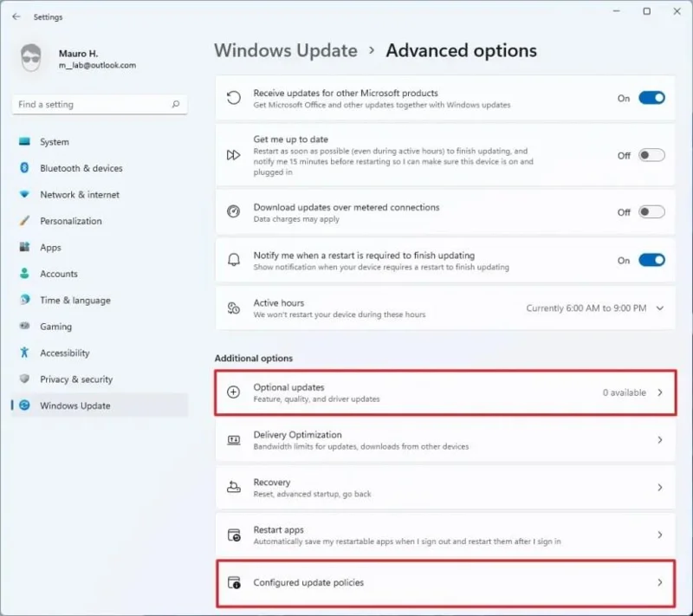The width and height of the screenshot is (693, 616).
Task: Click the Privacy & security shield icon
Action: (25, 379)
